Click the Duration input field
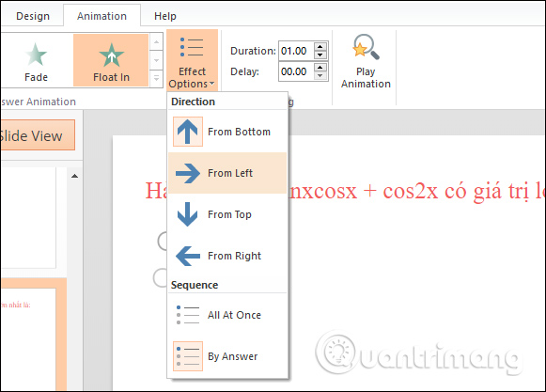The width and height of the screenshot is (546, 392). pos(296,51)
